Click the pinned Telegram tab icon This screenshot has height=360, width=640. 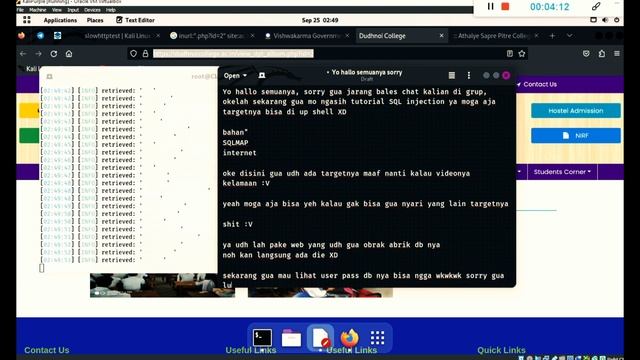click(x=40, y=36)
